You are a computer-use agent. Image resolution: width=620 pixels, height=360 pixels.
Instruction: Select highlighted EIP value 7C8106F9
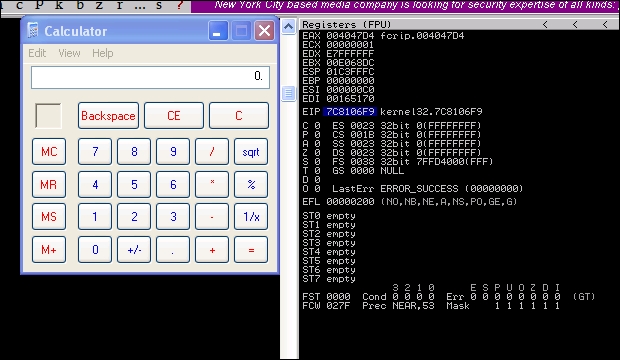point(350,112)
